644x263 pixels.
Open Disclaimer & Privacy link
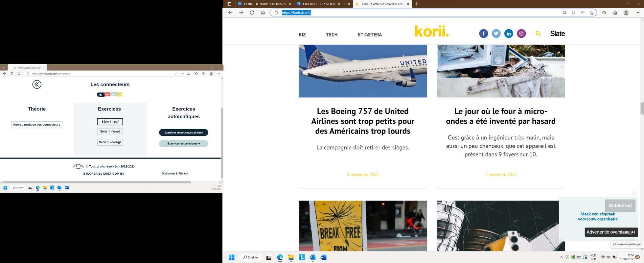coord(175,174)
